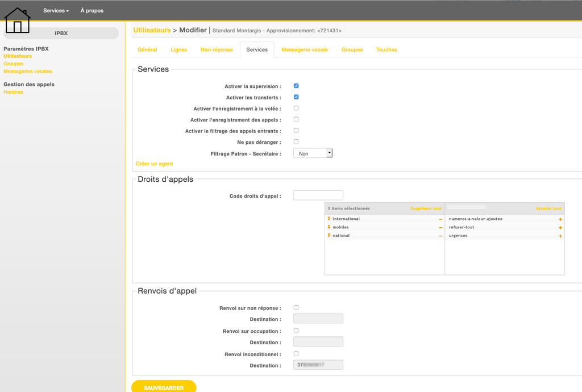Click the home logo icon
This screenshot has height=392, width=582.
17,20
